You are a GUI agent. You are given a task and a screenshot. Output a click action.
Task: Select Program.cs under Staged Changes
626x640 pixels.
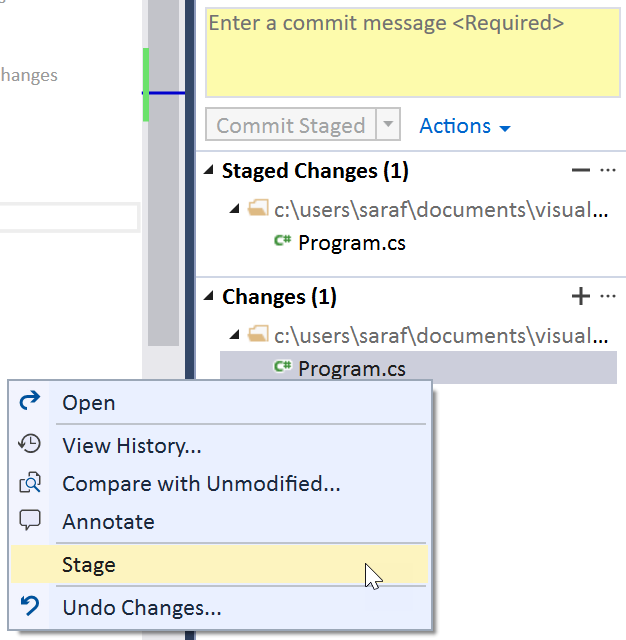pyautogui.click(x=351, y=242)
